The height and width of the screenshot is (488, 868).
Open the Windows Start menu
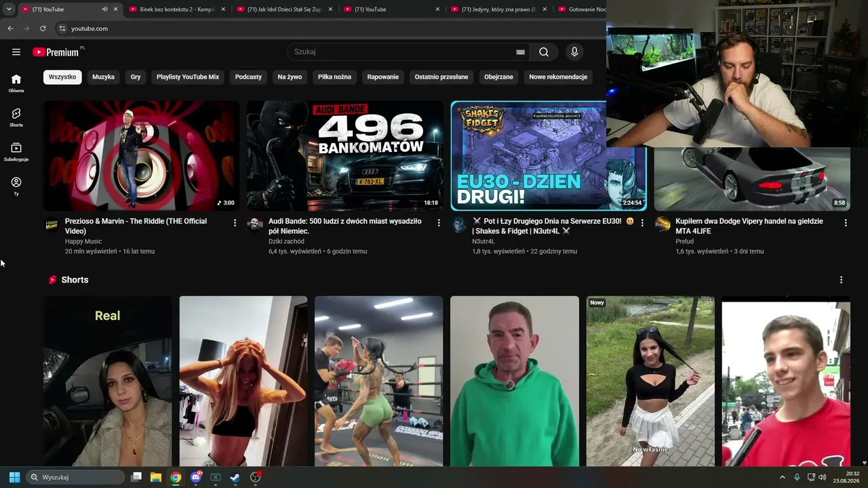[x=14, y=477]
